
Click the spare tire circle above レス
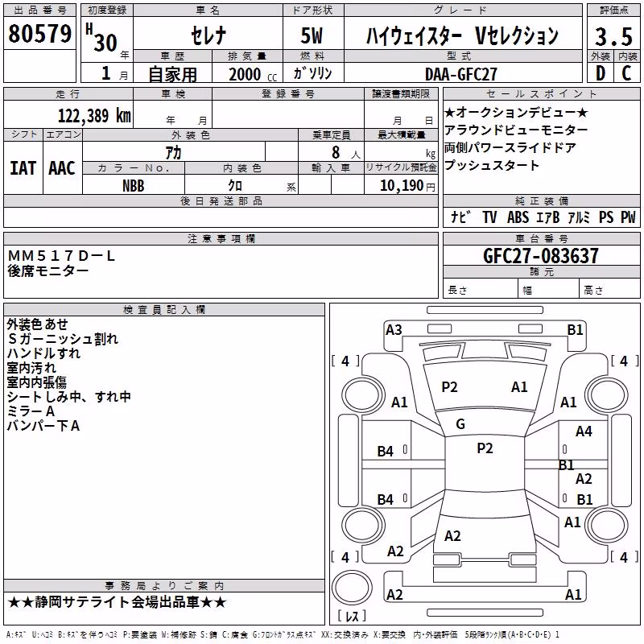point(352,588)
